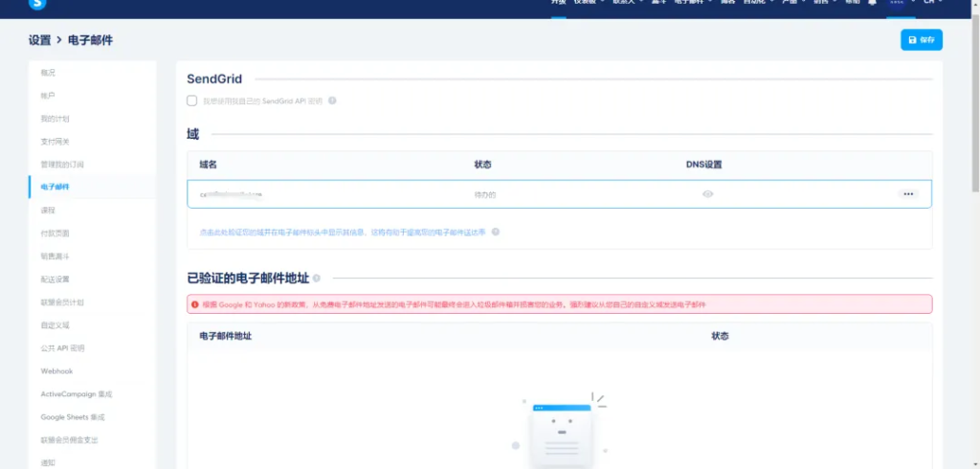Enable using my own SendGrid API key checkbox

point(192,100)
